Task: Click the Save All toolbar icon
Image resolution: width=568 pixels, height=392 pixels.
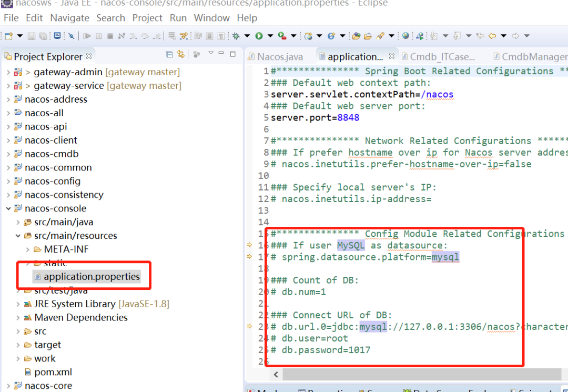Action: click(43, 36)
